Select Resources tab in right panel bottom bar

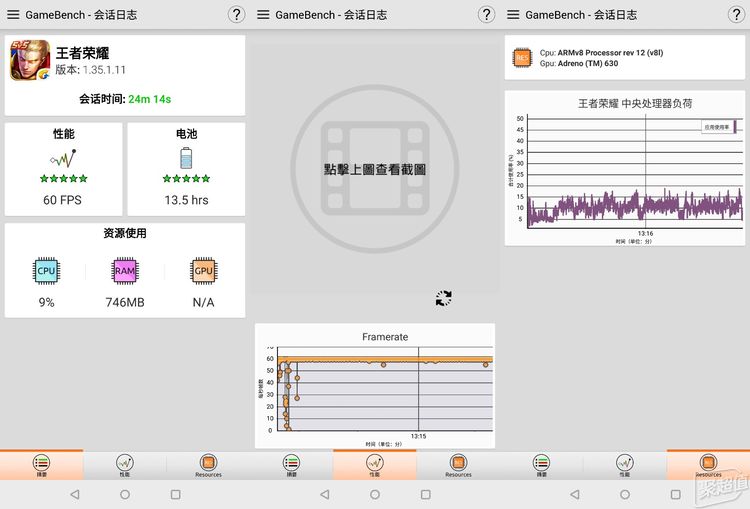tap(708, 465)
